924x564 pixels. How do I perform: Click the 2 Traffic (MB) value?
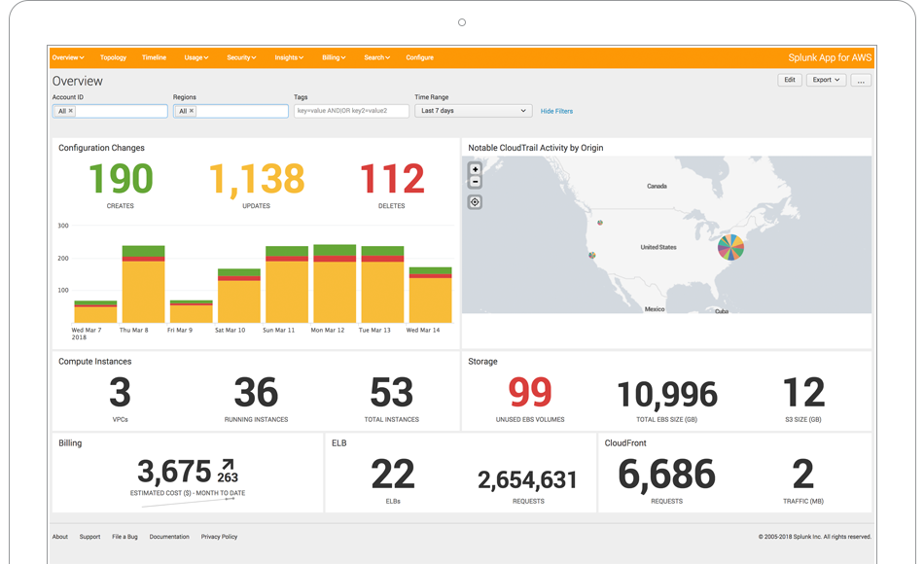pos(803,475)
